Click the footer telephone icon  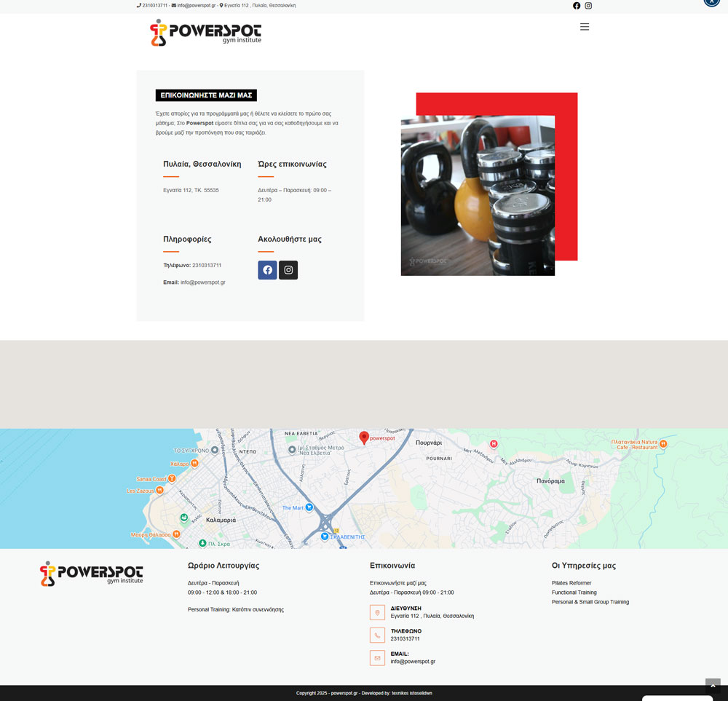[377, 635]
